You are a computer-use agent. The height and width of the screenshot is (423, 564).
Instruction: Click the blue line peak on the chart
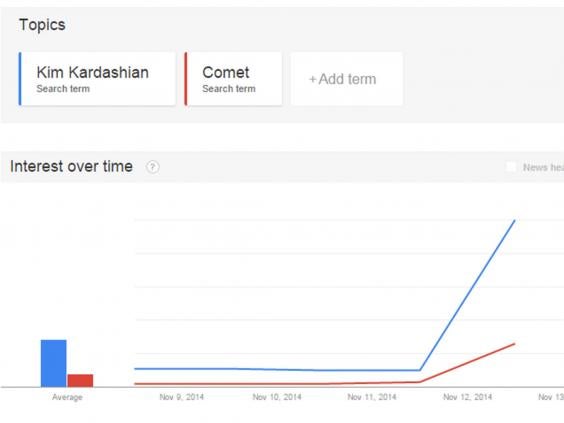tap(515, 220)
